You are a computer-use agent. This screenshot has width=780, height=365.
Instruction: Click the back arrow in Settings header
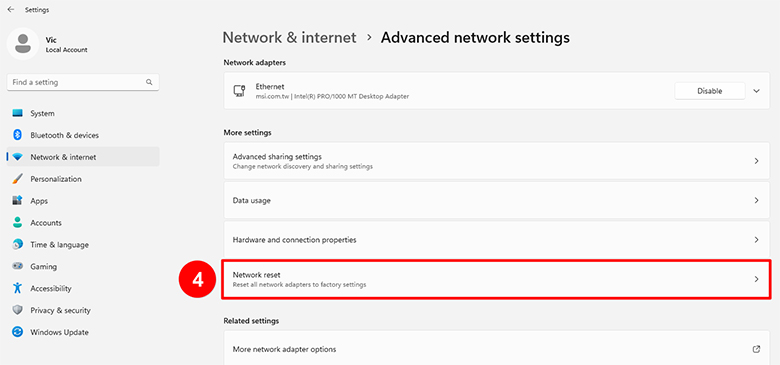(11, 9)
